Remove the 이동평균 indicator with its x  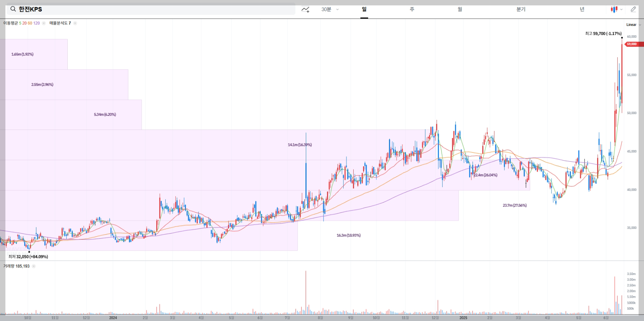coord(44,23)
